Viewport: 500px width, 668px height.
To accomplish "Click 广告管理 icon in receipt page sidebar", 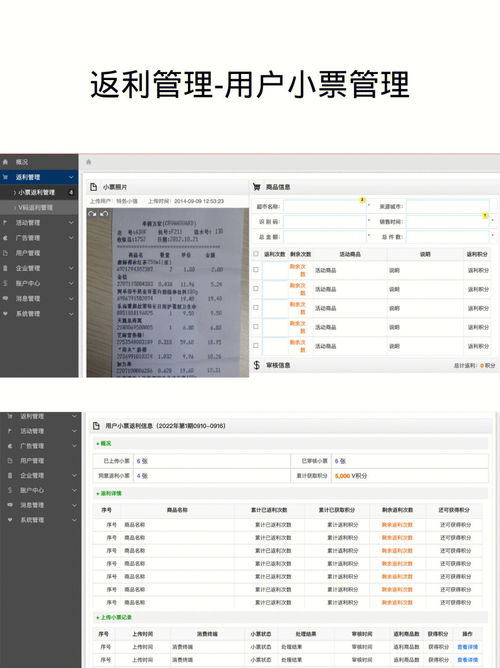I will (x=5, y=238).
